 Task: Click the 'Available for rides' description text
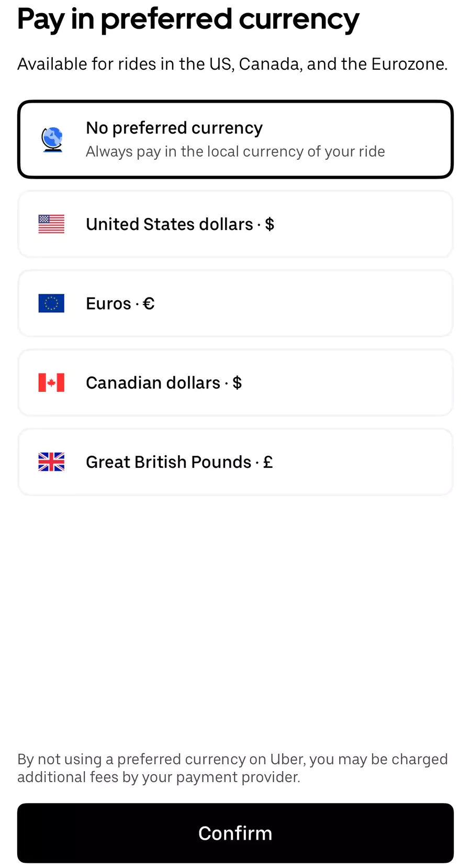click(x=232, y=64)
